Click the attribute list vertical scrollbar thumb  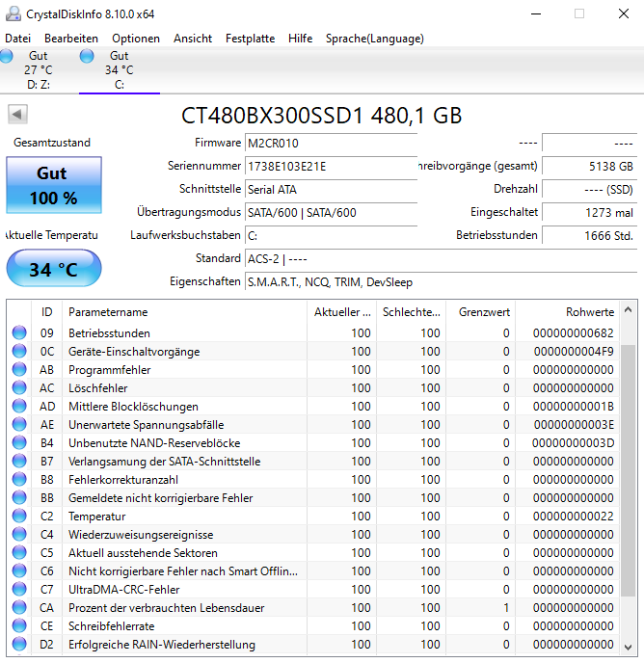[628, 470]
